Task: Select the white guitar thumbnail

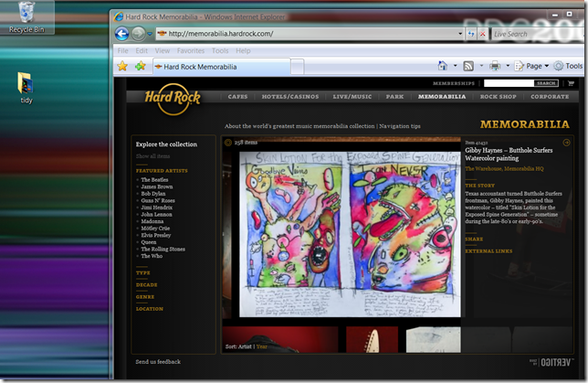Action: (372, 339)
